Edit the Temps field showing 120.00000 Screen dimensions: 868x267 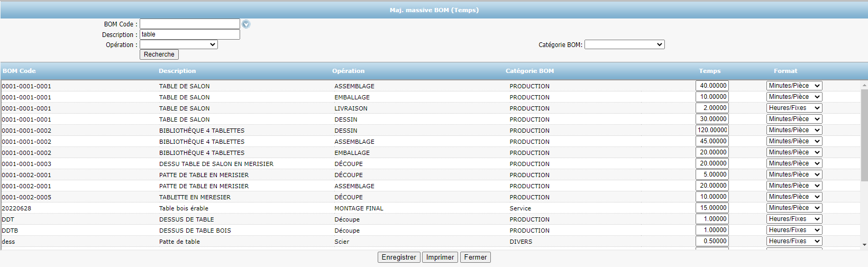coord(712,130)
